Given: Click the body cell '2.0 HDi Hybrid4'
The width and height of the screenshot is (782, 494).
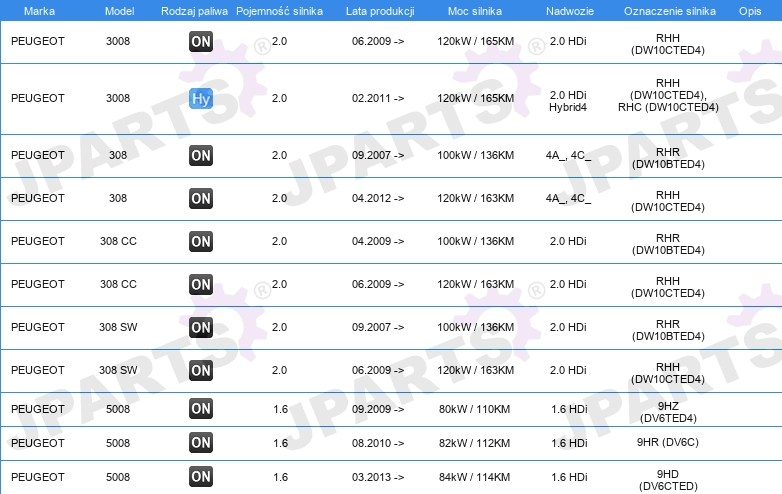Looking at the screenshot, I should (568, 101).
